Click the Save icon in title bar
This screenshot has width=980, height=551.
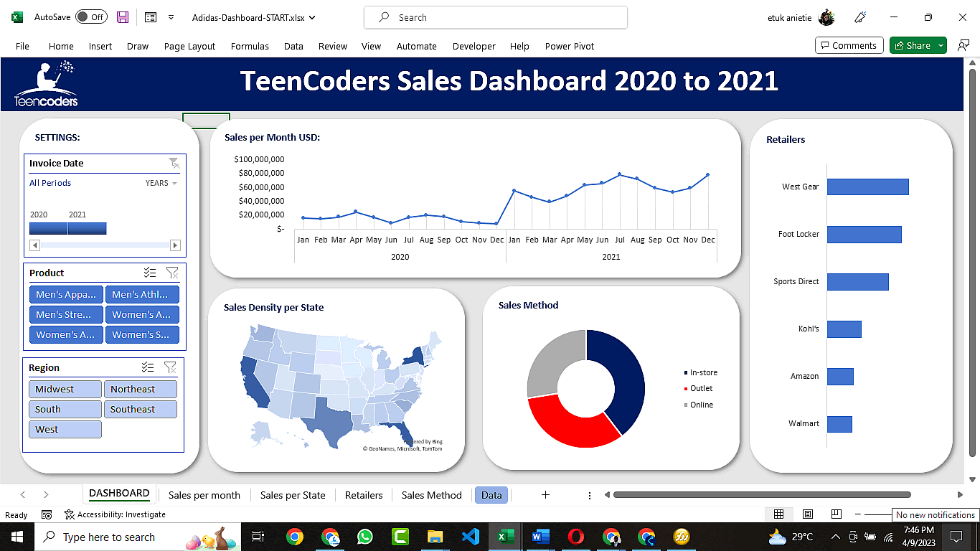point(123,17)
